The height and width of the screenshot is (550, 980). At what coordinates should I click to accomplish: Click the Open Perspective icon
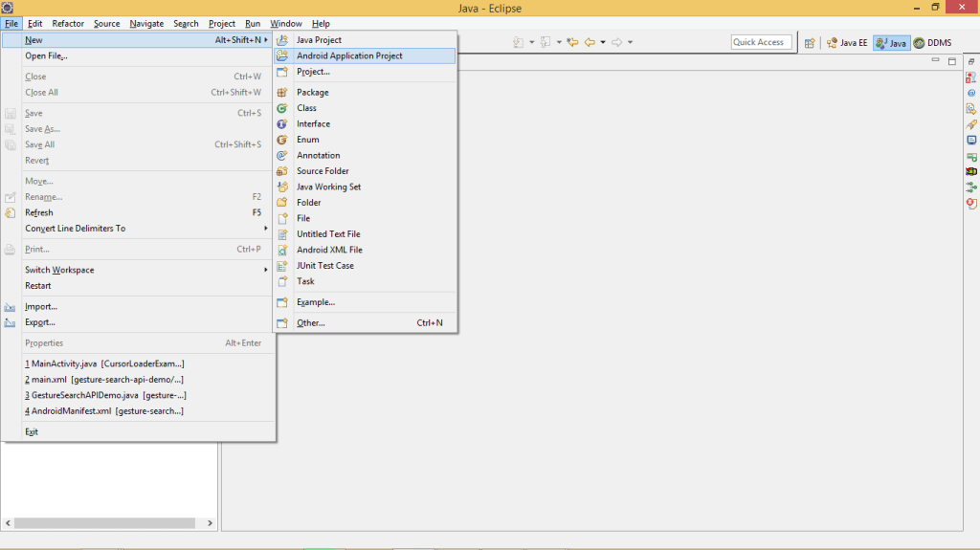[x=810, y=42]
